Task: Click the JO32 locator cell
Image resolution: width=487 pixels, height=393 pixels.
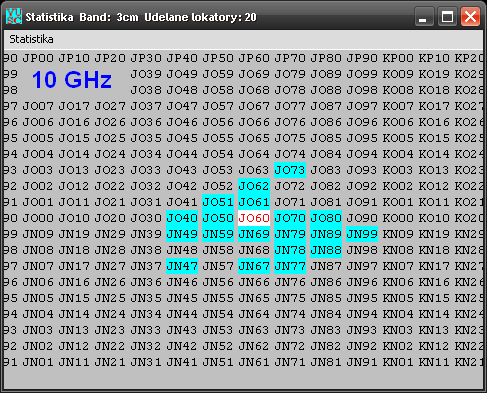Action: click(x=146, y=186)
